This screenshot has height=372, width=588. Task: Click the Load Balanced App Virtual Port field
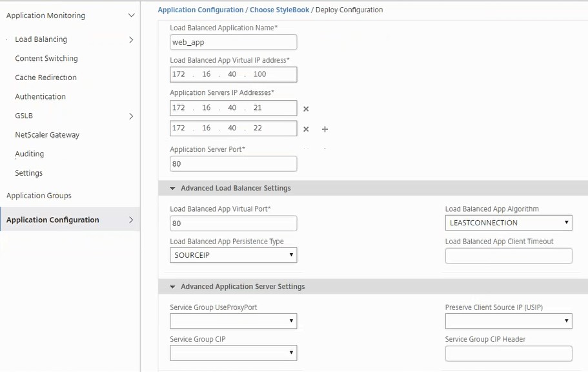tap(233, 223)
